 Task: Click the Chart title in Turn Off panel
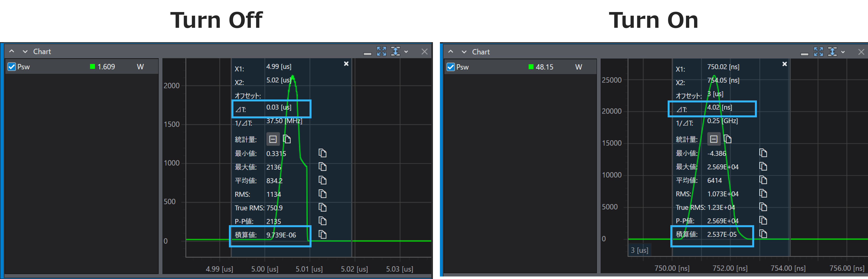[42, 51]
